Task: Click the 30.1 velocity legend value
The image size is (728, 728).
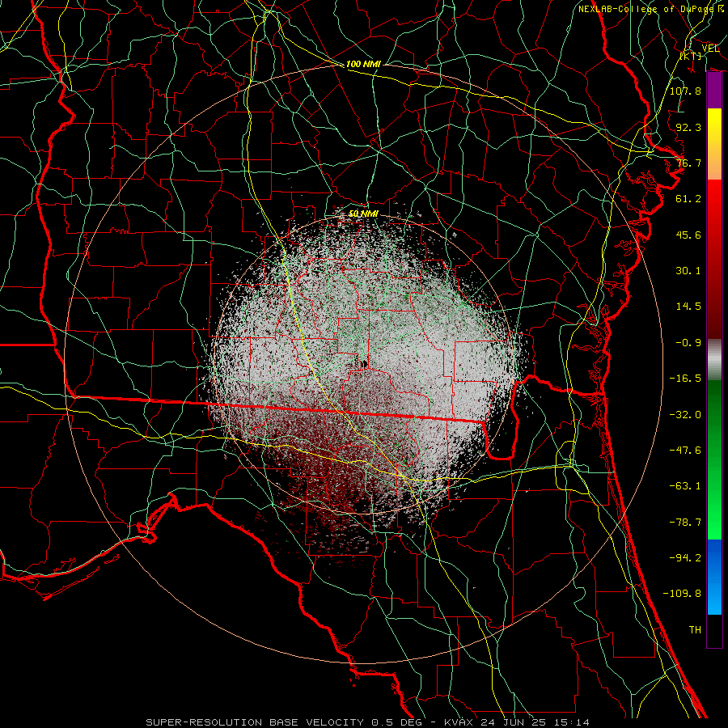Action: pyautogui.click(x=688, y=271)
